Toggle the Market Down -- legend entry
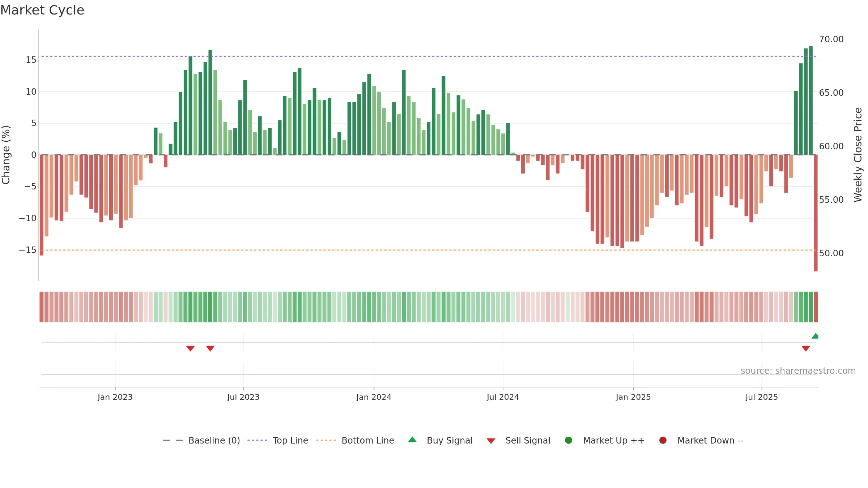 [701, 440]
